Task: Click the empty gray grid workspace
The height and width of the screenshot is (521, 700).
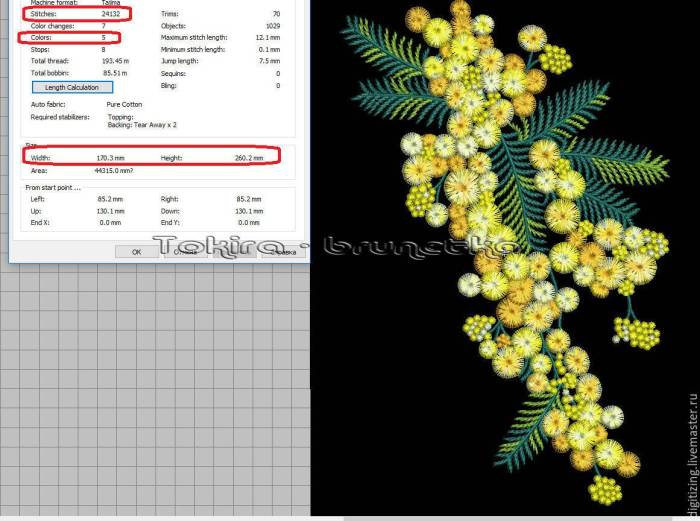Action: click(150, 390)
